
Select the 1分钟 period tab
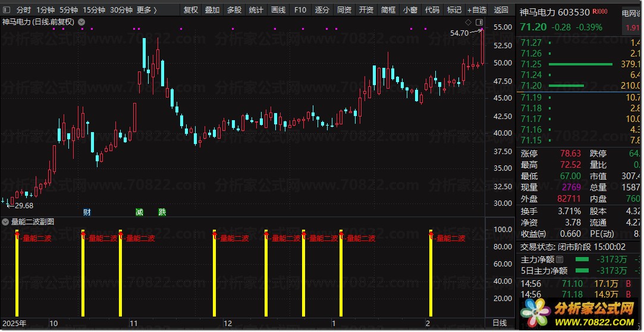click(45, 10)
